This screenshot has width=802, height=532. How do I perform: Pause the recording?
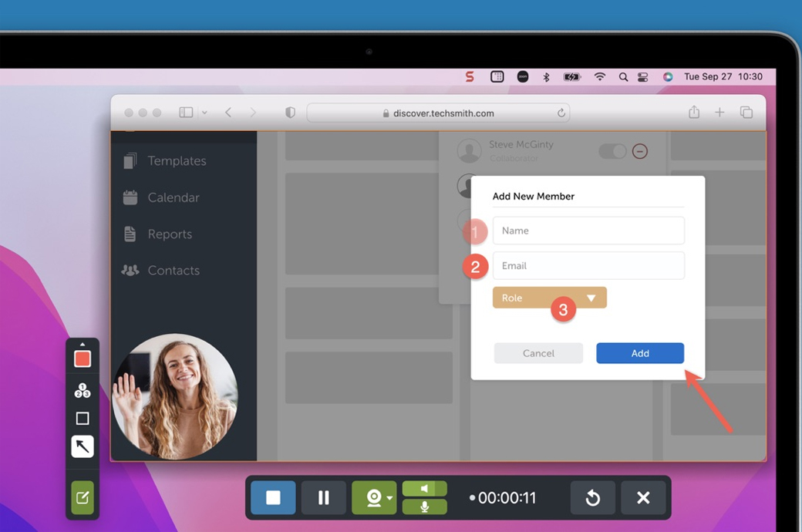pos(324,498)
